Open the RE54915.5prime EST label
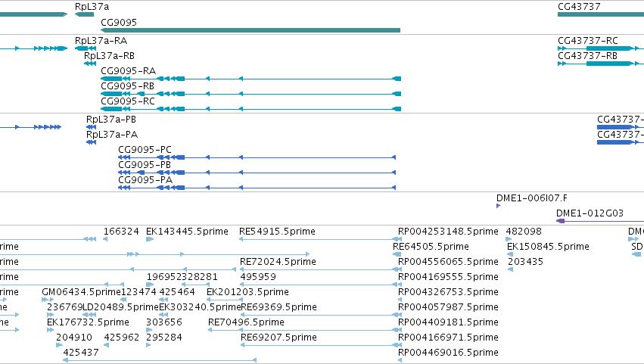The image size is (644, 364). (277, 232)
